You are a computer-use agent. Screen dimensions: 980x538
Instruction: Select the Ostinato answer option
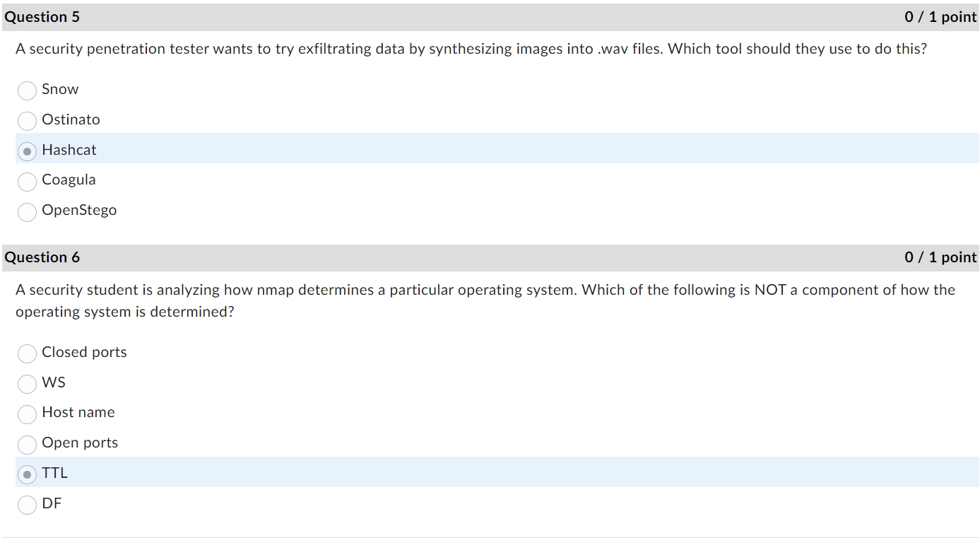(x=27, y=121)
